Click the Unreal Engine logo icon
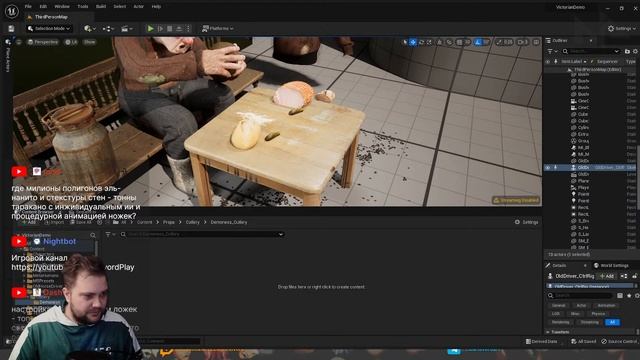The height and width of the screenshot is (360, 640). click(x=11, y=11)
